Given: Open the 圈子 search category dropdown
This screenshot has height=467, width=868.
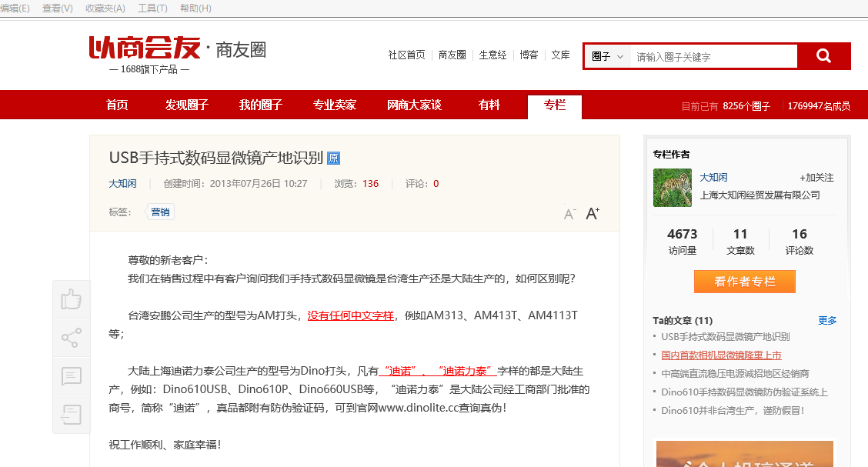Looking at the screenshot, I should click(608, 56).
